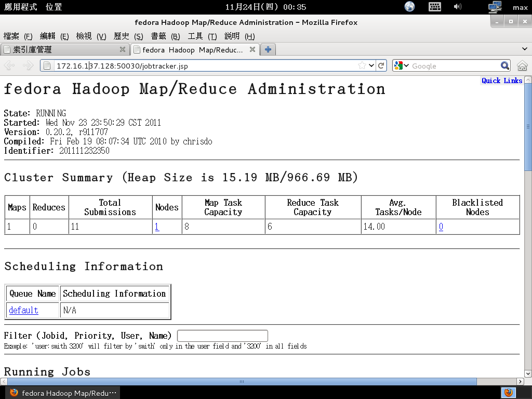Click the Reduce Task Capacity value 6

click(x=270, y=227)
